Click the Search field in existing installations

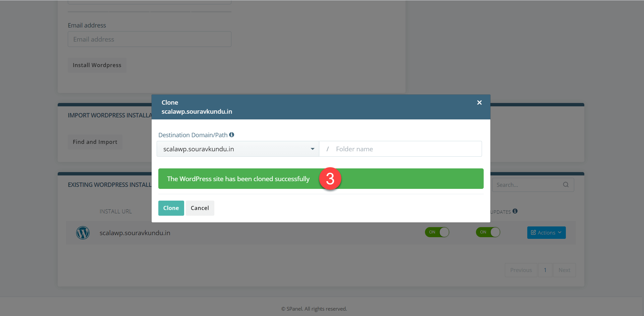tap(533, 185)
